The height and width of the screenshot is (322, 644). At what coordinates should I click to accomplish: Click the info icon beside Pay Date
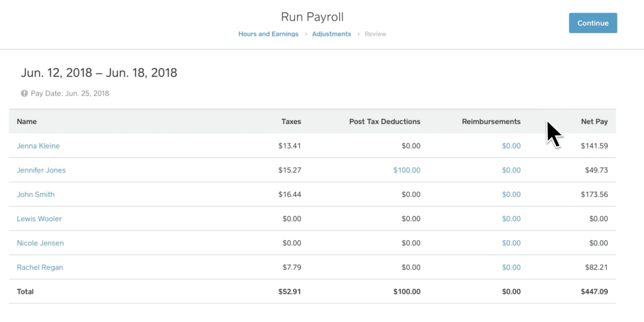coord(24,93)
